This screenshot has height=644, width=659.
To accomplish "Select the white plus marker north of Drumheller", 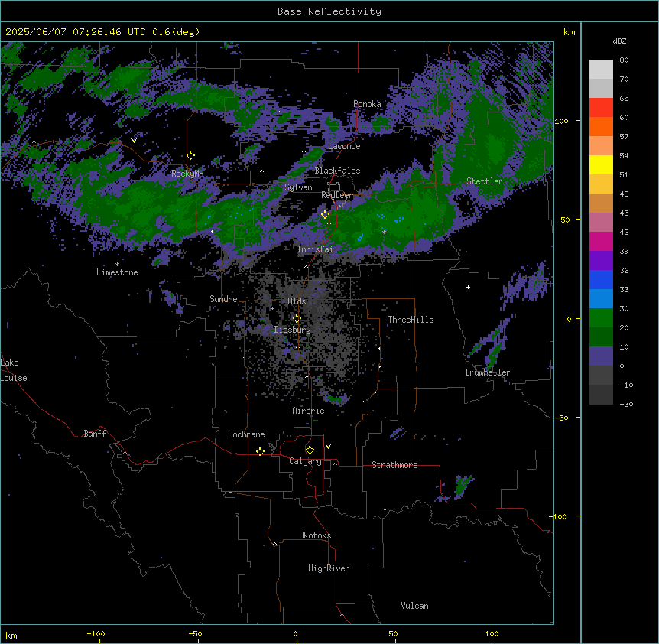I will pyautogui.click(x=468, y=287).
